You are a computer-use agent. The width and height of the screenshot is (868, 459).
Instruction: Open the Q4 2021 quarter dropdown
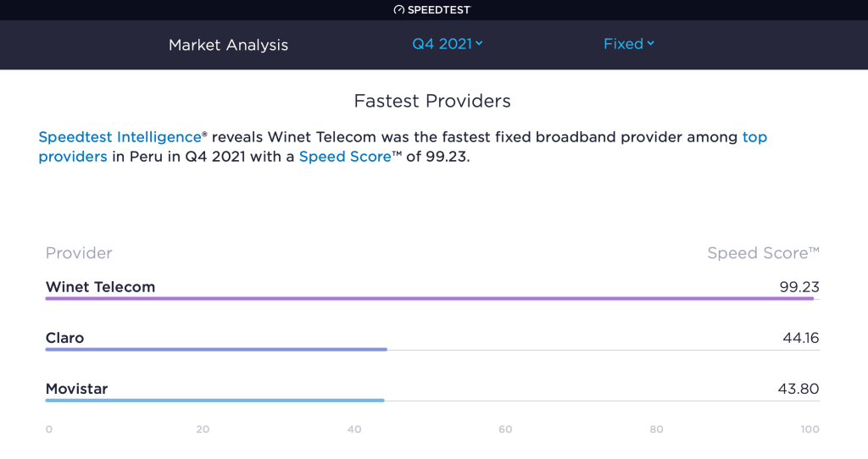click(x=447, y=44)
